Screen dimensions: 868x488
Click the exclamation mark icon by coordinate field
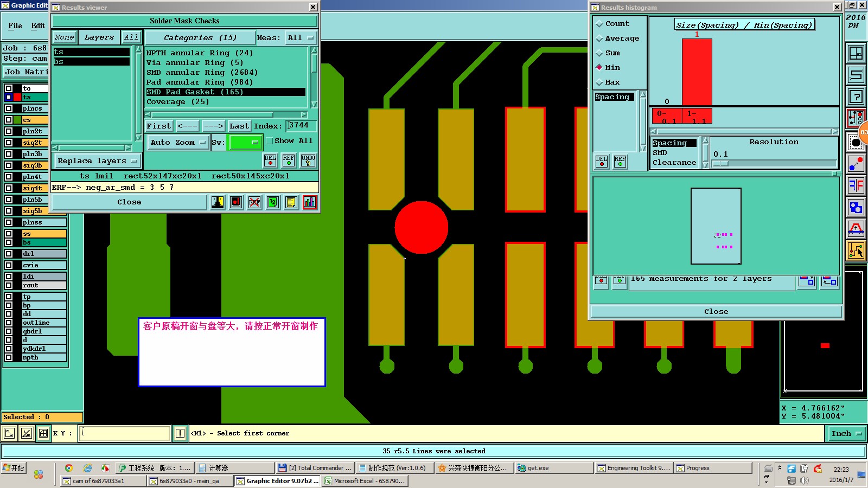[180, 433]
